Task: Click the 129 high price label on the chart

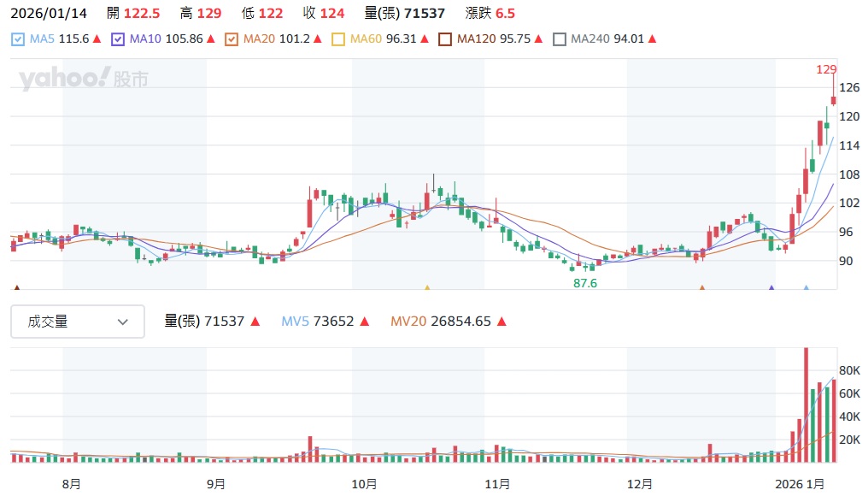Action: pyautogui.click(x=826, y=69)
